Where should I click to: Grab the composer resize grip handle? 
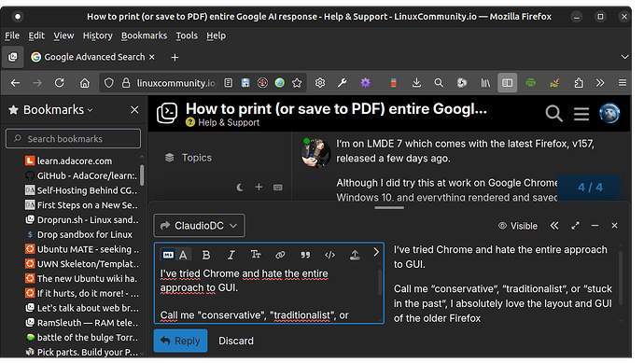(389, 208)
